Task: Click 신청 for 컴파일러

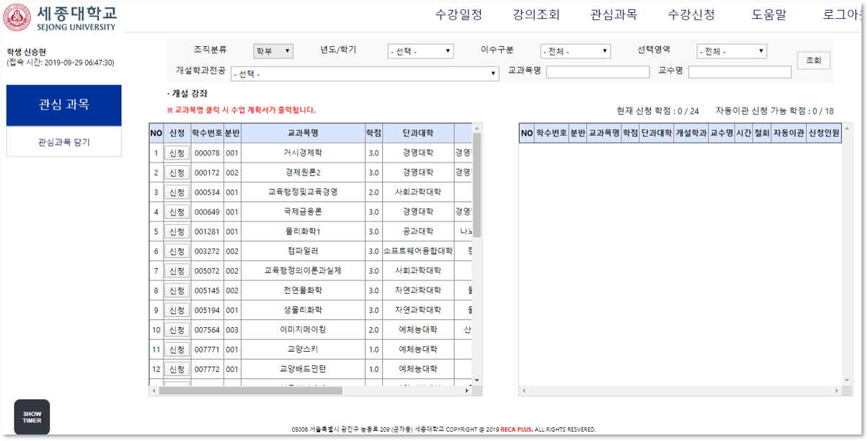Action: pos(177,251)
